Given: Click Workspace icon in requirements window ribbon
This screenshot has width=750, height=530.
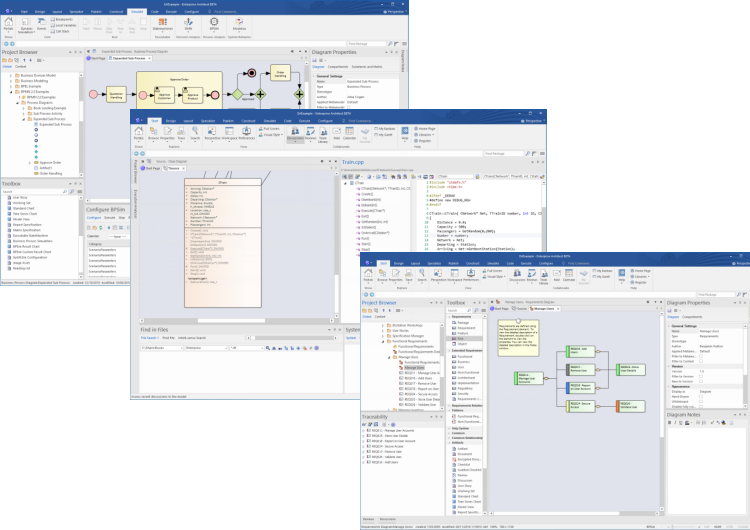Looking at the screenshot, I should (455, 275).
